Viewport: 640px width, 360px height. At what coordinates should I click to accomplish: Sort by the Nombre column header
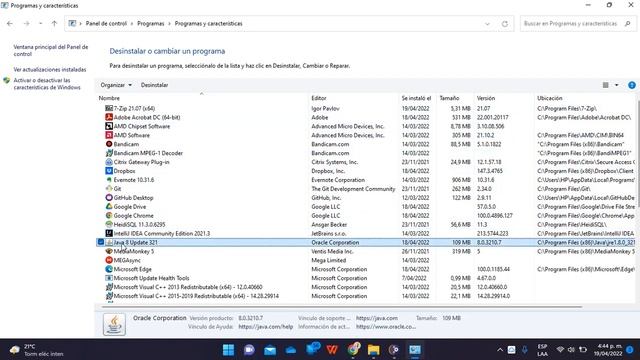tap(202, 98)
